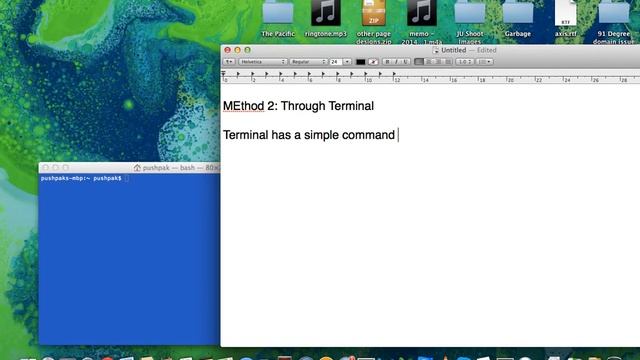640x360 pixels.
Task: Close the Terminal window
Action: point(46,168)
